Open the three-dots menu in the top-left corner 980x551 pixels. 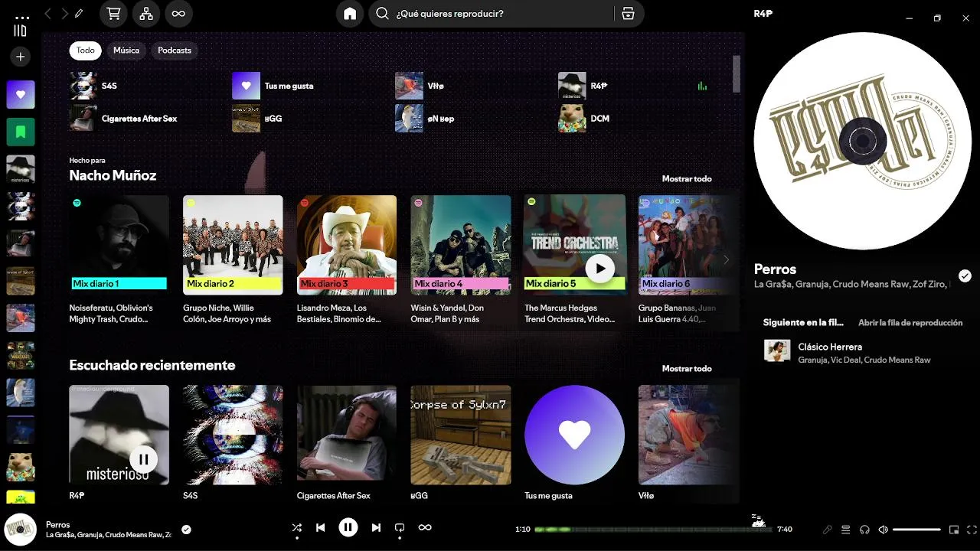pos(22,17)
